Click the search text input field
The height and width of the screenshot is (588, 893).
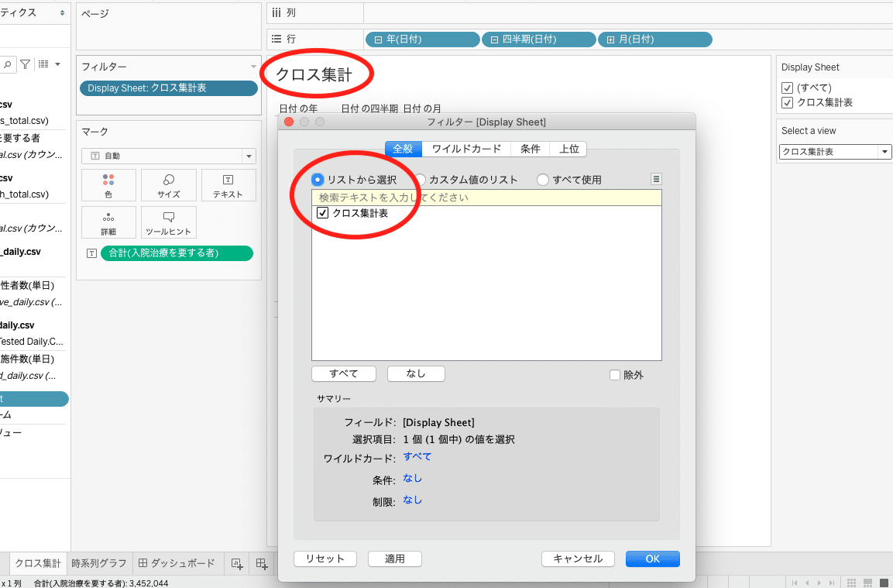tap(486, 197)
